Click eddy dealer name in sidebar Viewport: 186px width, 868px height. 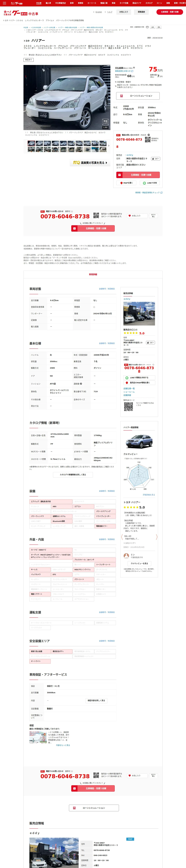click(x=127, y=299)
